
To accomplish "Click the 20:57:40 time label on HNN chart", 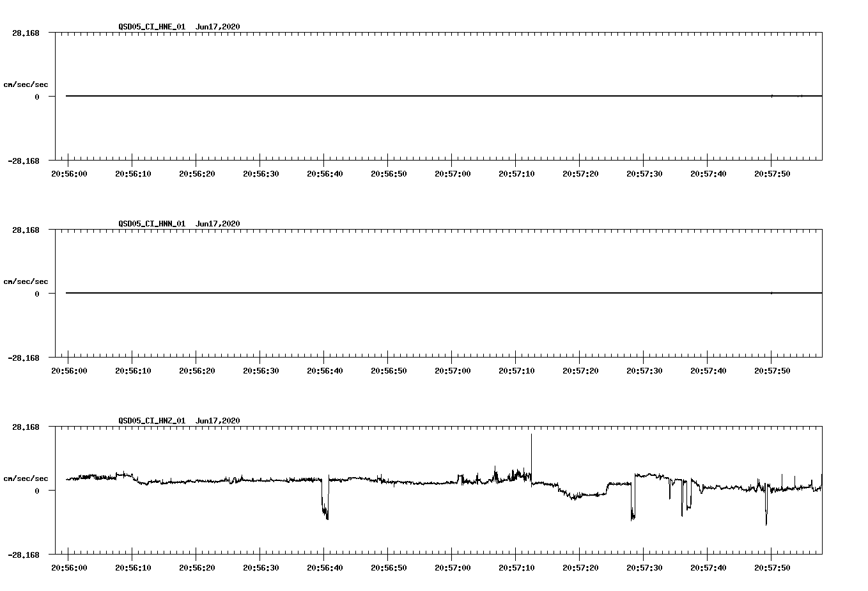I will coord(708,370).
